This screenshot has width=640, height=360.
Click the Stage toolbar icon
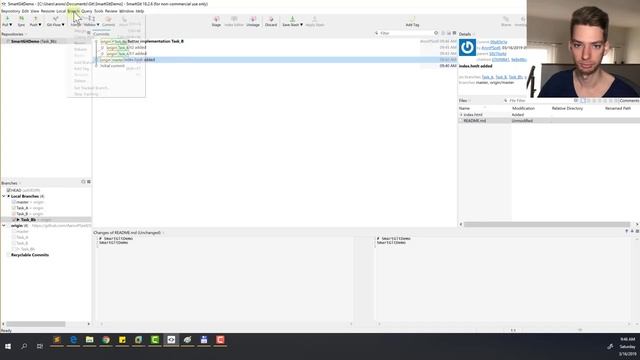[216, 19]
